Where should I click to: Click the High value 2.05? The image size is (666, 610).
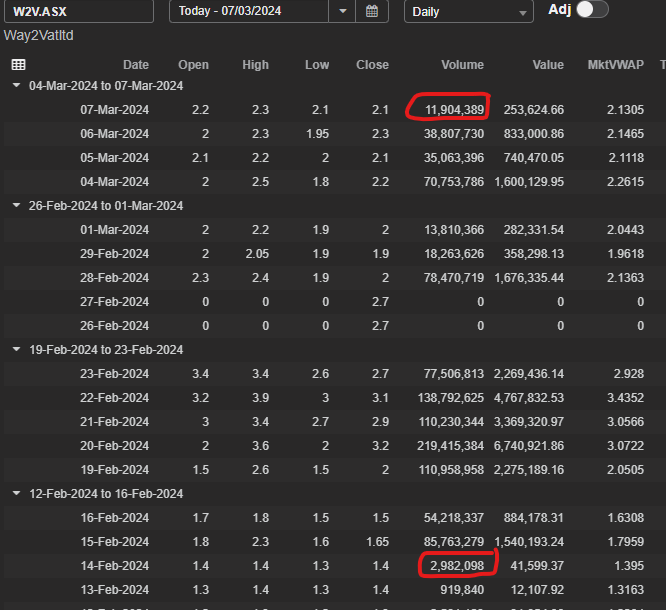click(257, 254)
